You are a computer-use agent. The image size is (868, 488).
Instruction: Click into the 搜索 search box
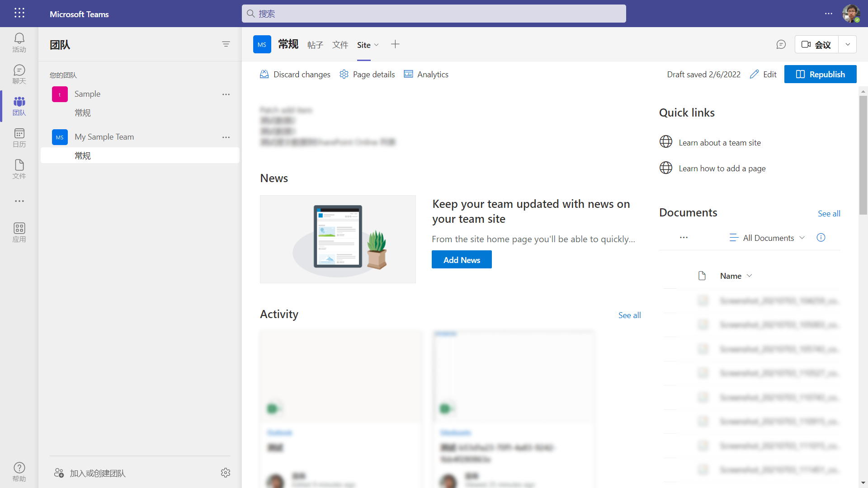(x=434, y=14)
